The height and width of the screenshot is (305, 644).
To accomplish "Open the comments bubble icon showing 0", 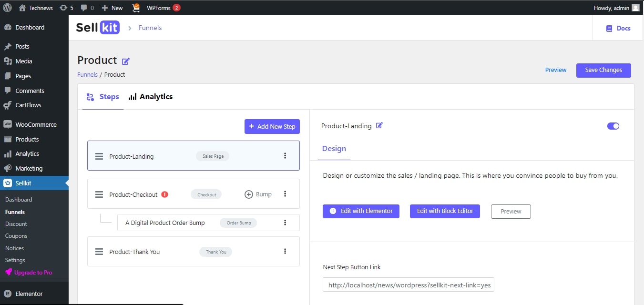I will 84,8.
